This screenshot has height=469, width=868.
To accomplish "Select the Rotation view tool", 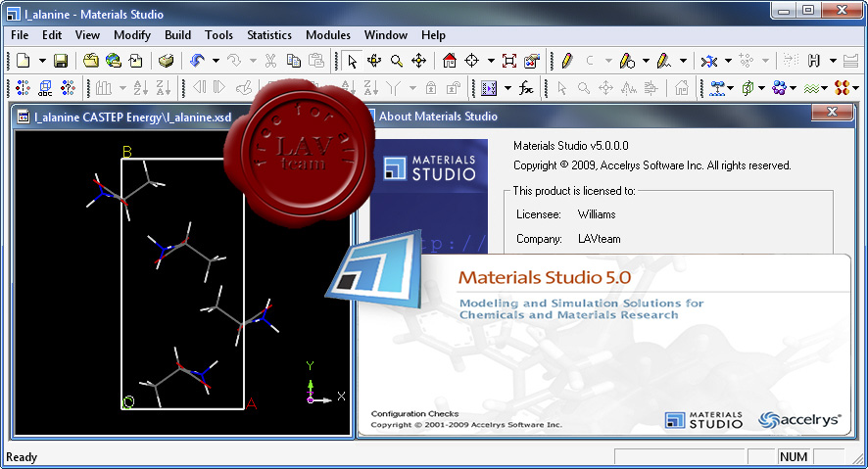I will [374, 61].
